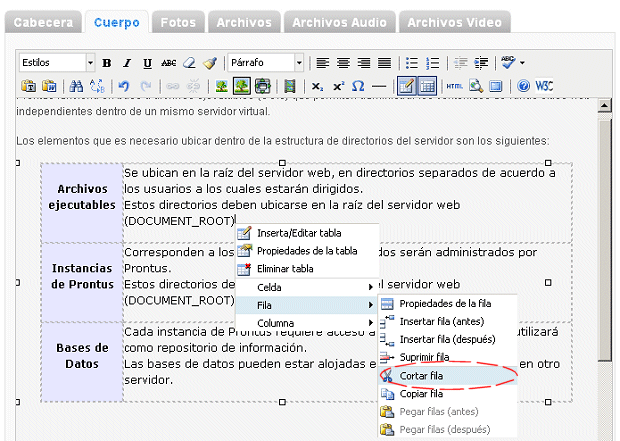Open the preview magnifier icon
Image resolution: width=620 pixels, height=441 pixels.
pos(476,86)
